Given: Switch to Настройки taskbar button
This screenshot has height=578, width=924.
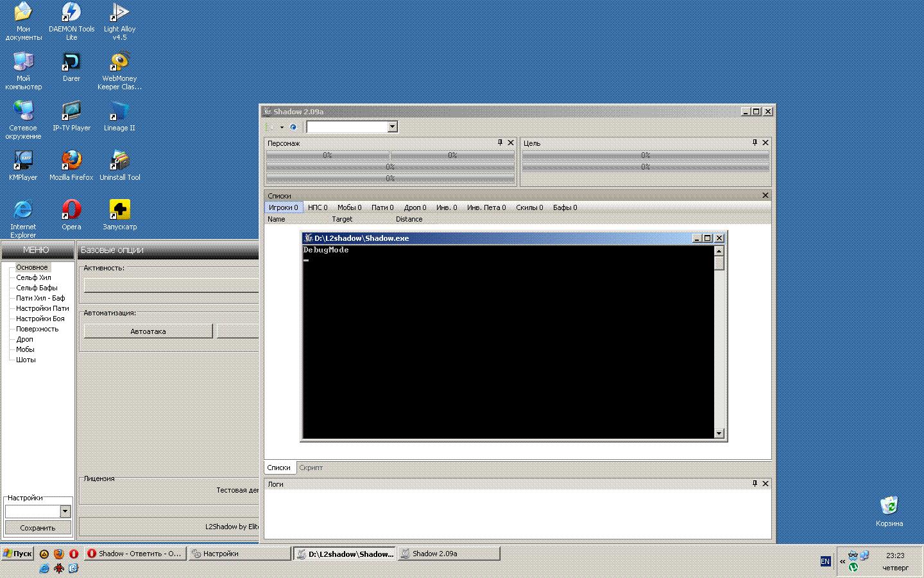Looking at the screenshot, I should (239, 554).
